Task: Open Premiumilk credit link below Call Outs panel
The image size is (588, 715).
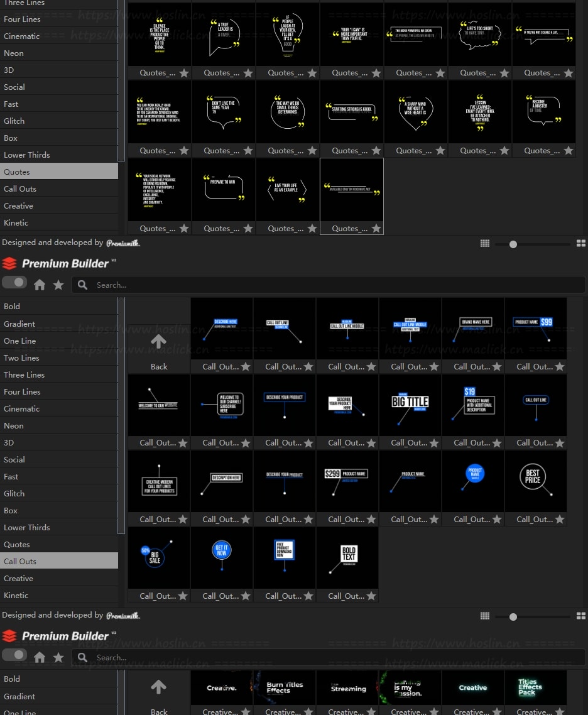Action: tap(123, 616)
